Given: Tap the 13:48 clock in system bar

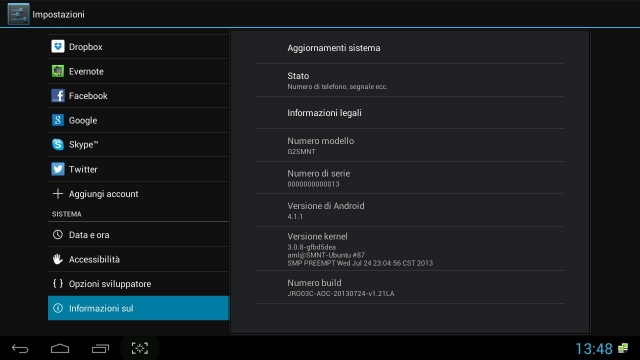Looking at the screenshot, I should 594,349.
